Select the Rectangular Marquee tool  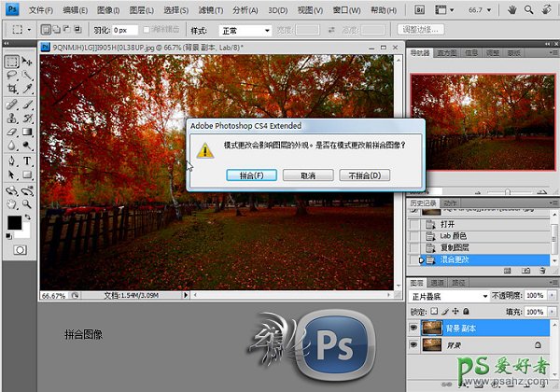click(11, 62)
